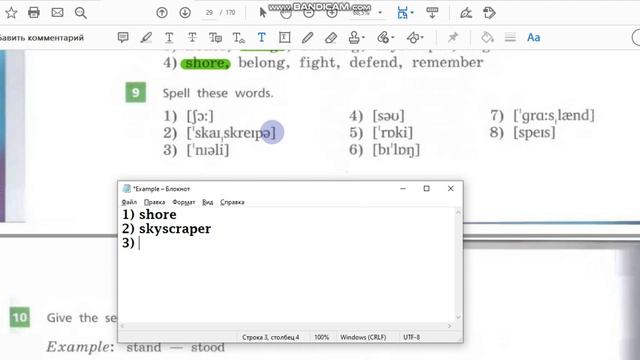This screenshot has width=640, height=360.
Task: Select the eraser tool
Action: pos(331,38)
